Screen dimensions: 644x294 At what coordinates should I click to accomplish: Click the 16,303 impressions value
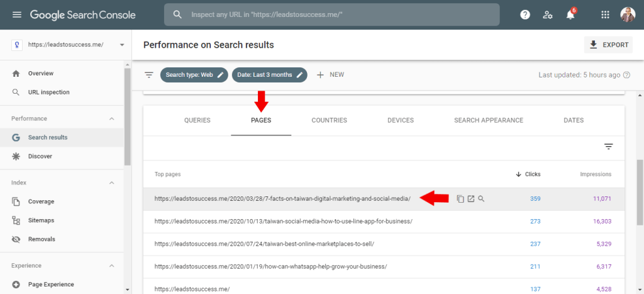click(602, 222)
